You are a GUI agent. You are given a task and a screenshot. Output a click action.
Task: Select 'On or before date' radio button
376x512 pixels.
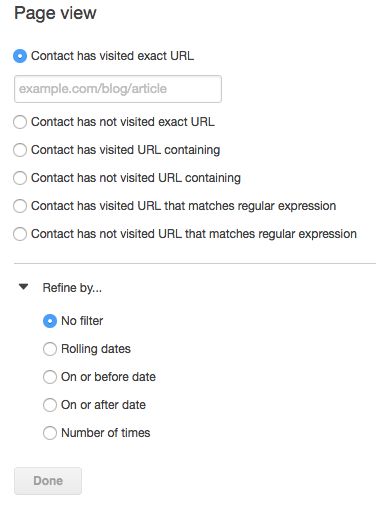(x=50, y=377)
